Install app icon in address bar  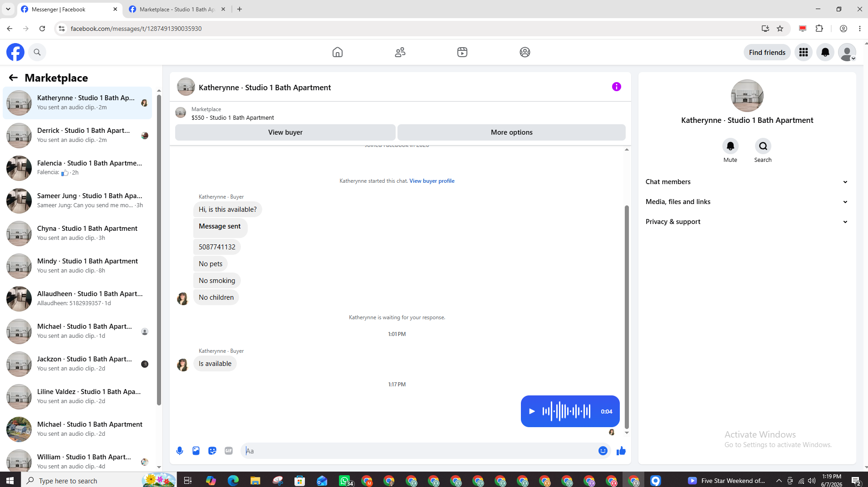[765, 29]
